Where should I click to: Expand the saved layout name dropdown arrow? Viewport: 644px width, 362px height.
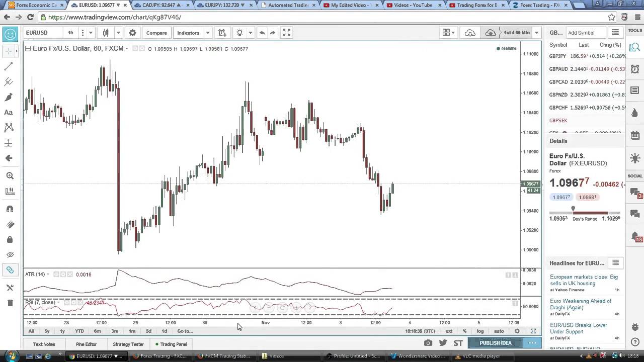(x=537, y=33)
